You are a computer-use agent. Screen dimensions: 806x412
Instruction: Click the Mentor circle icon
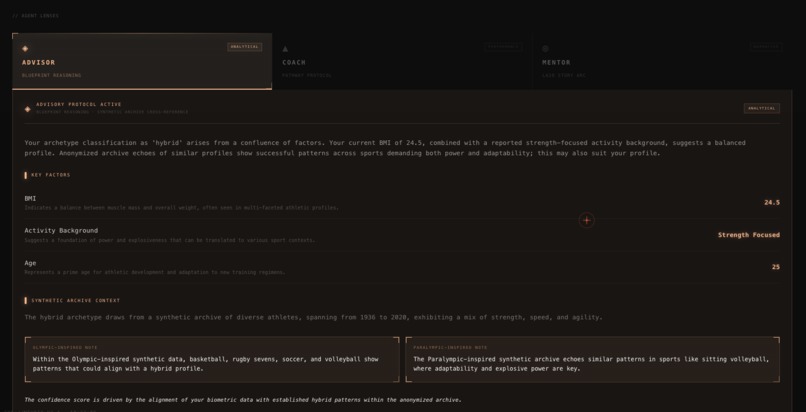pos(545,49)
